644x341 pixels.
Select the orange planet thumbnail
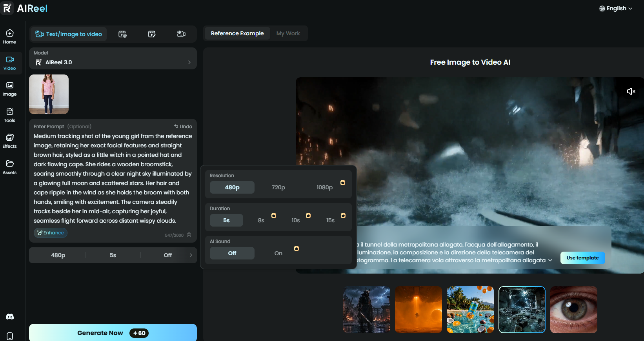(x=418, y=310)
